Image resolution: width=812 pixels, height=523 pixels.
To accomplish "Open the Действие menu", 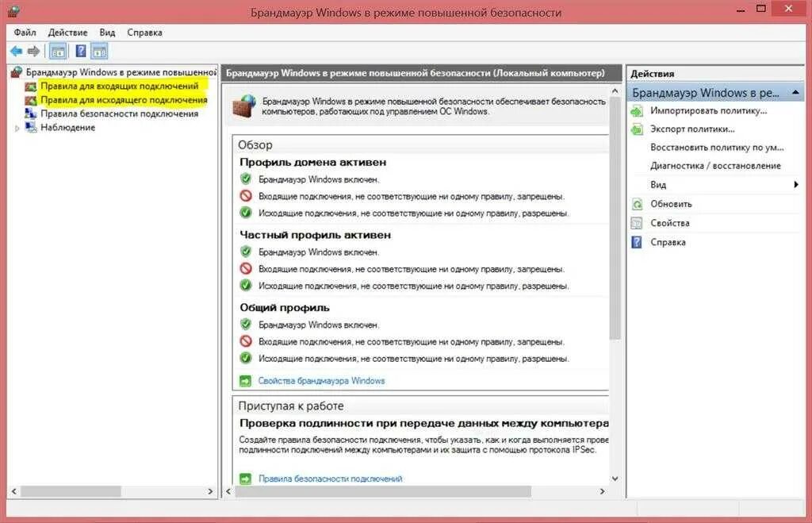I will pyautogui.click(x=68, y=32).
